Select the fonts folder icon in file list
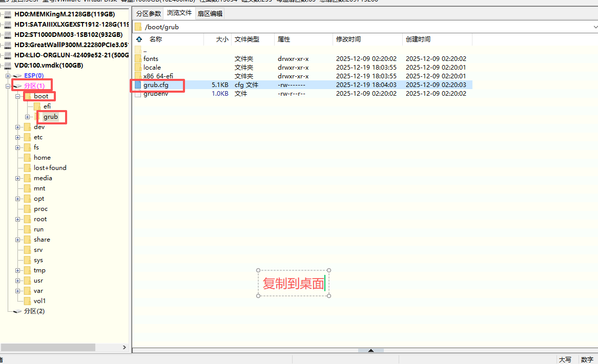 coord(138,59)
